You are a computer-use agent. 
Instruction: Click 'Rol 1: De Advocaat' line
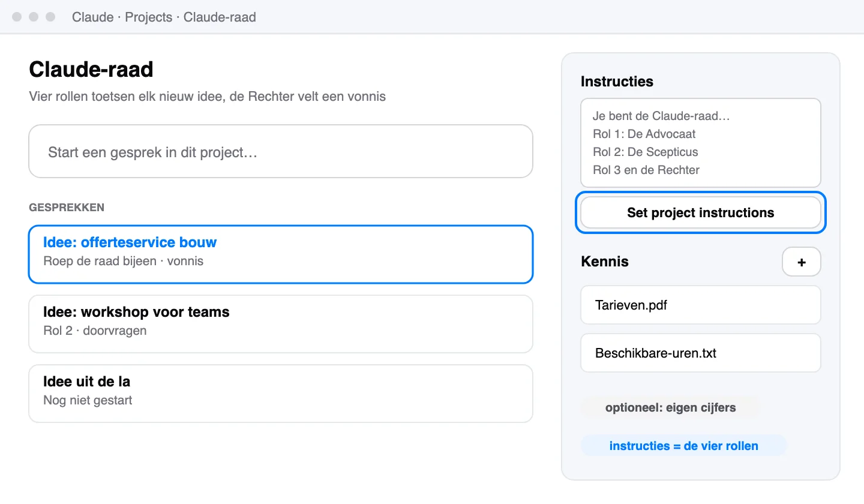coord(644,134)
